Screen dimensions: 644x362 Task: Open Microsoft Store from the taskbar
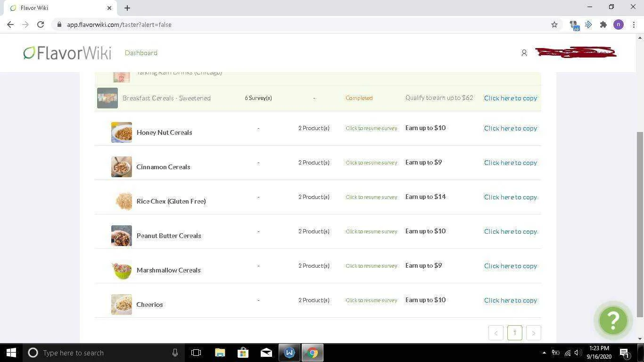[243, 353]
